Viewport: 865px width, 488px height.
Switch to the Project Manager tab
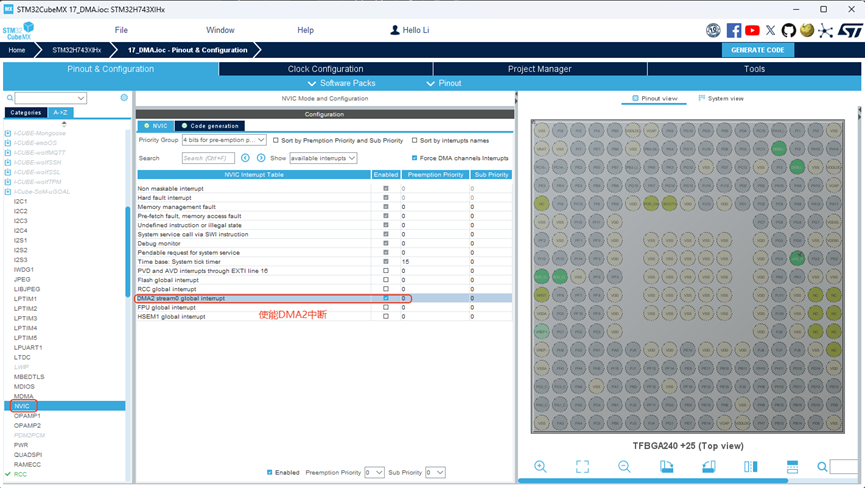pyautogui.click(x=540, y=69)
